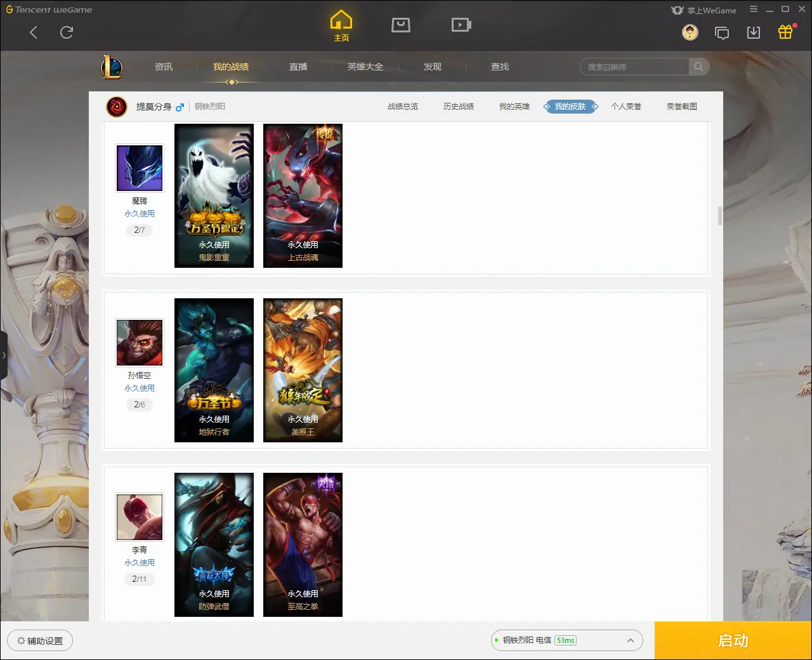Open the gift box rewards icon
The width and height of the screenshot is (812, 660).
tap(785, 32)
